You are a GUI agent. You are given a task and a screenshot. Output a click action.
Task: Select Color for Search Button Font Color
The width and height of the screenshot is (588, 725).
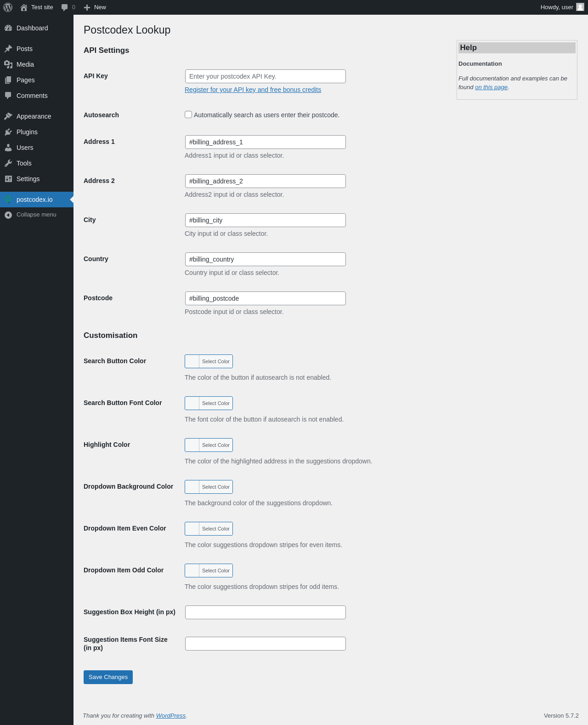coord(209,403)
